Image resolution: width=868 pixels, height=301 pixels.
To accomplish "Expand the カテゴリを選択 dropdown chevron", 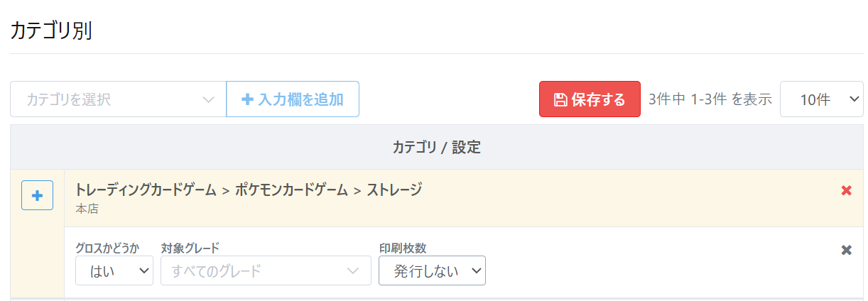I will pyautogui.click(x=208, y=99).
